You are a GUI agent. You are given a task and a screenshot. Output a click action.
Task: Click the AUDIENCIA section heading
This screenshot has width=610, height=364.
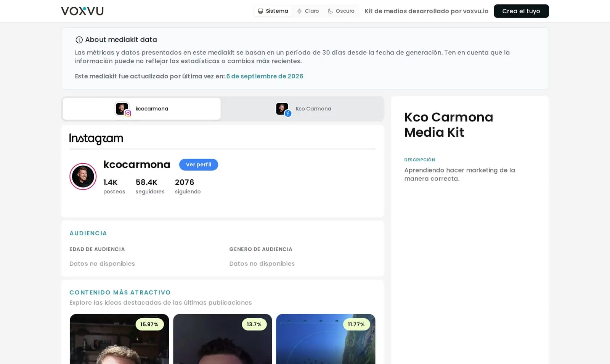88,233
